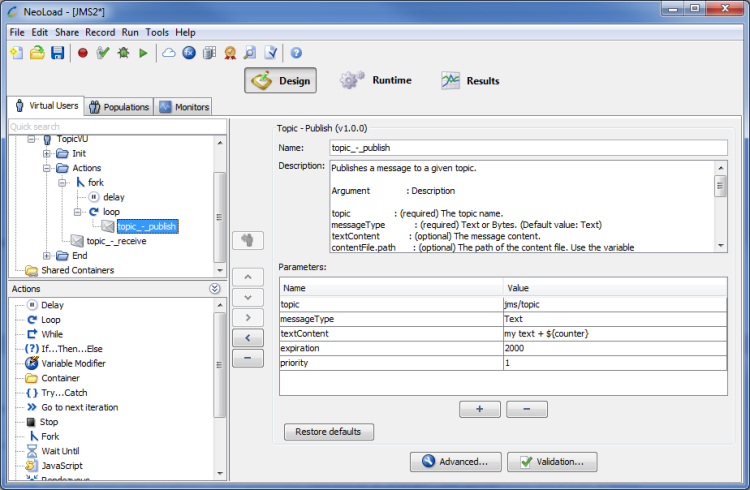Image resolution: width=750 pixels, height=490 pixels.
Task: Open the project folder icon in toolbar
Action: click(x=37, y=53)
